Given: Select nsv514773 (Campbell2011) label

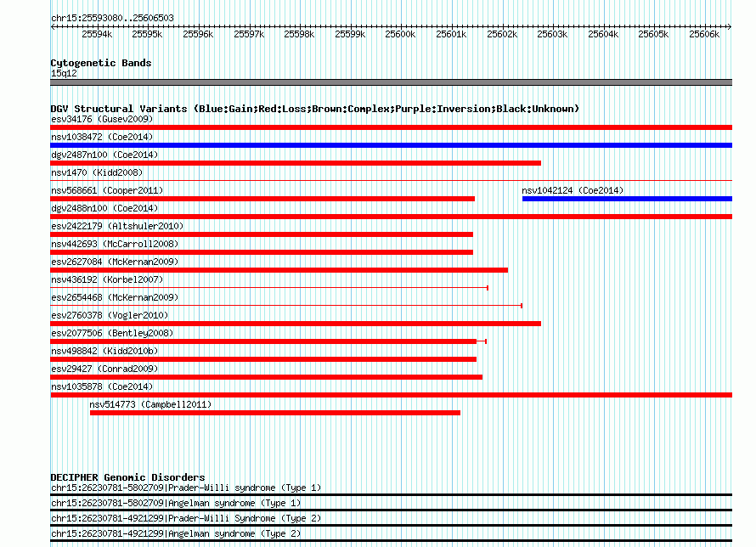Looking at the screenshot, I should point(150,404).
